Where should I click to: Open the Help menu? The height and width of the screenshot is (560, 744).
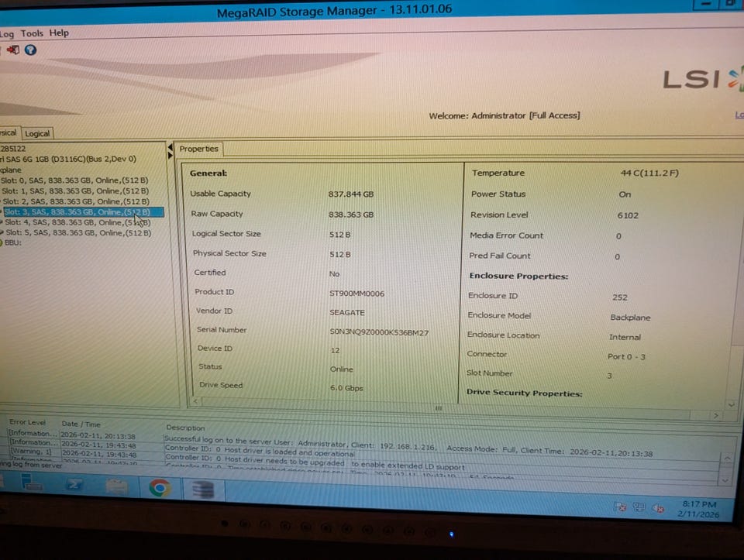coord(59,33)
